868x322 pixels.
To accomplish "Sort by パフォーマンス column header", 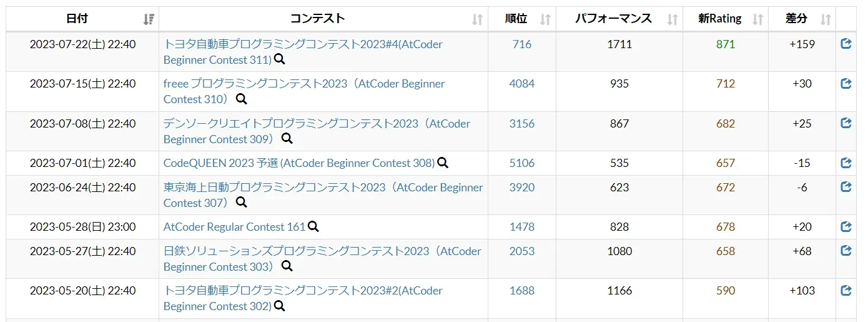I will point(613,19).
